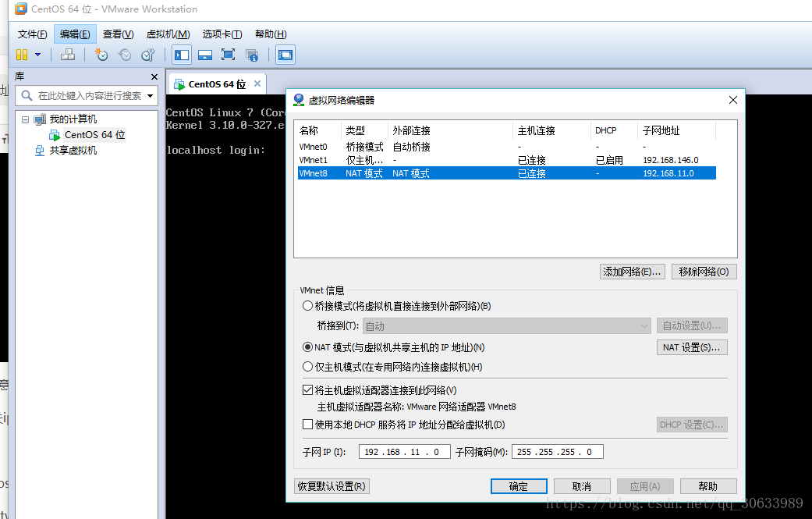Open the 编辑(E) menu
812x519 pixels.
(x=75, y=34)
